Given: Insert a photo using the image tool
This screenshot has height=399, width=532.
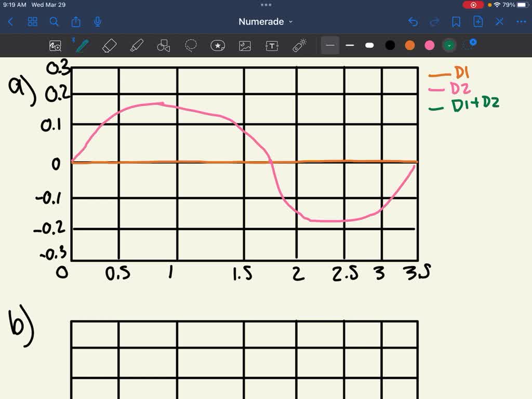Looking at the screenshot, I should tap(244, 46).
